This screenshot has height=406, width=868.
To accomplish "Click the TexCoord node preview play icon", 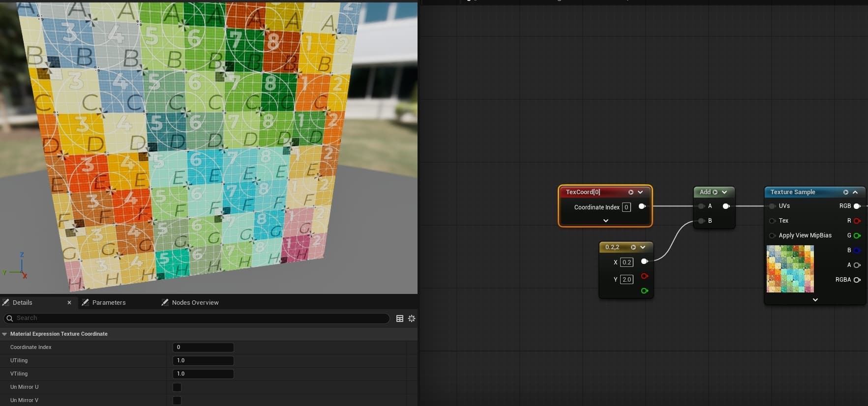I will click(630, 192).
